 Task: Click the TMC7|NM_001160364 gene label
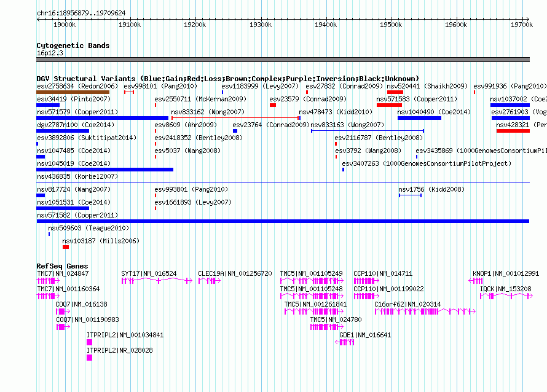coord(68,289)
